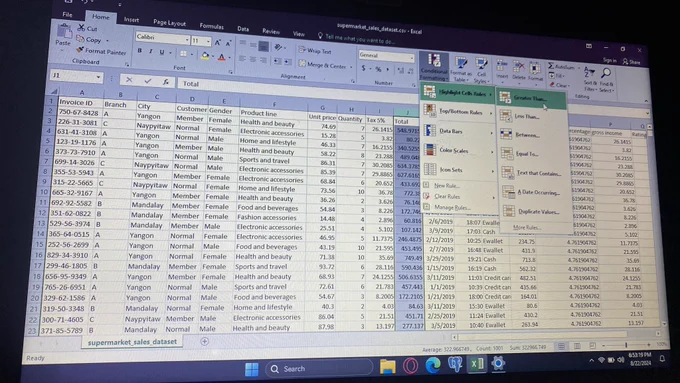Screen dimensions: 680x383
Task: Apply Percent Style format
Action: pos(378,69)
